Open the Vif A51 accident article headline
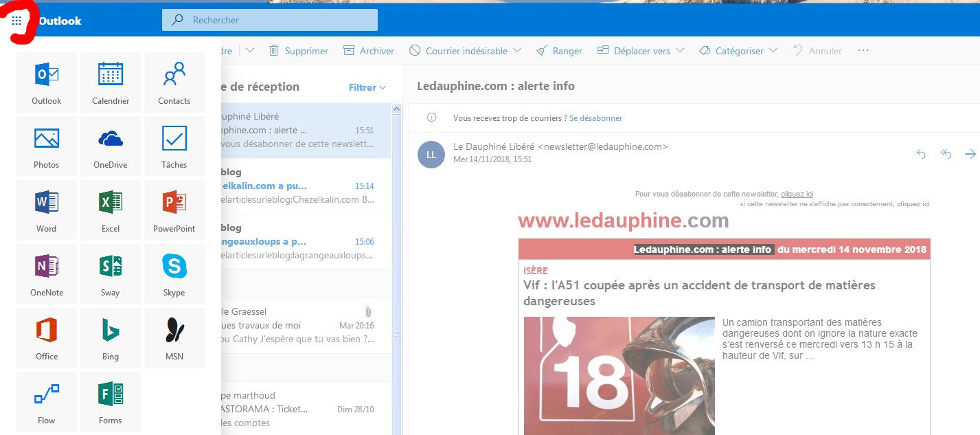This screenshot has width=980, height=435. [x=699, y=293]
